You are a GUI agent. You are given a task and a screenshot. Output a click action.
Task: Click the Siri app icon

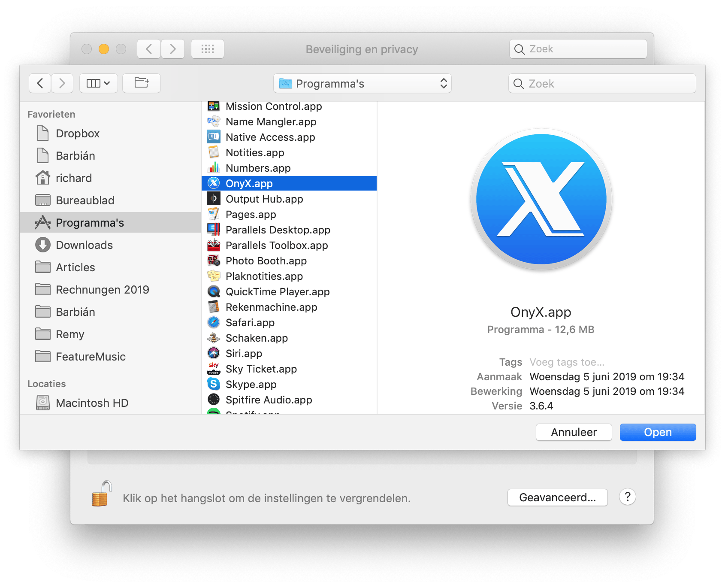point(214,353)
